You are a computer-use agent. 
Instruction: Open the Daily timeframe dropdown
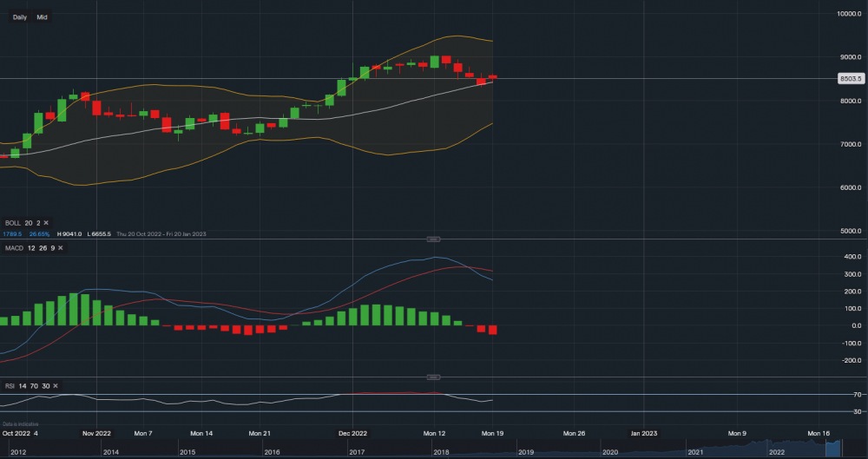(19, 16)
